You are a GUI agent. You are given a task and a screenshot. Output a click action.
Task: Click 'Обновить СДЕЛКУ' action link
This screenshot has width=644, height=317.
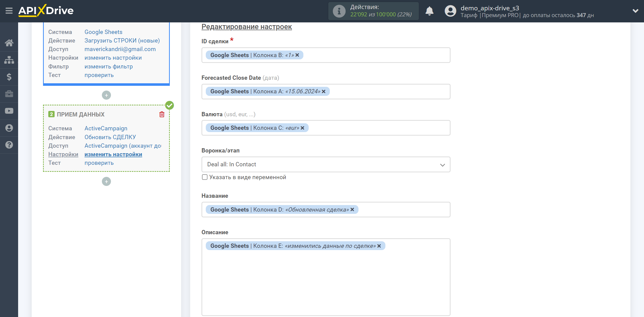(110, 137)
